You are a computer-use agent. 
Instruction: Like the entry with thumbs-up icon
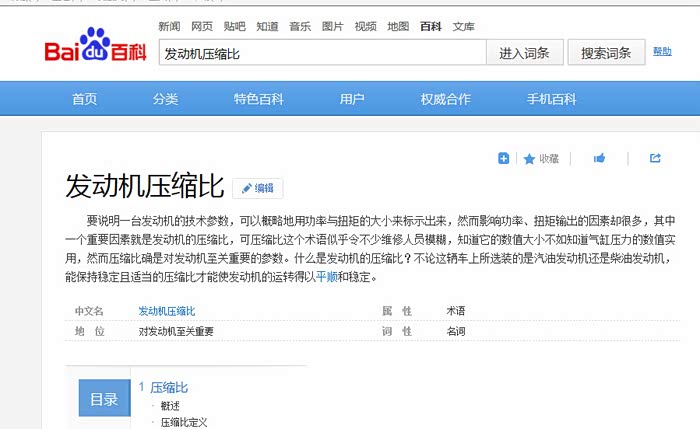(599, 158)
